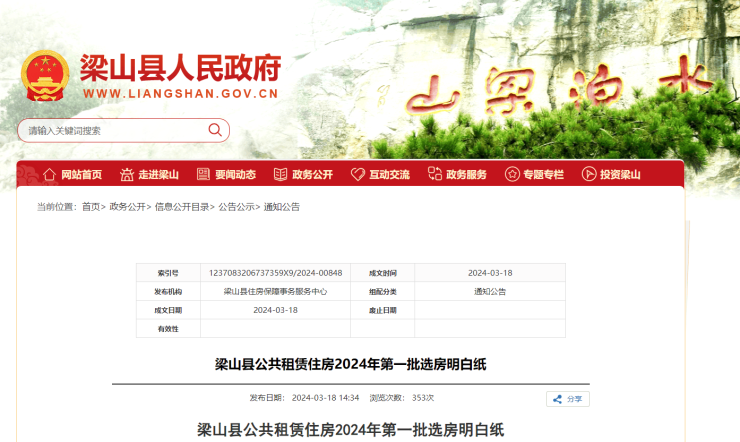Click the heart icon beside 互动交流
740x442 pixels.
(358, 174)
